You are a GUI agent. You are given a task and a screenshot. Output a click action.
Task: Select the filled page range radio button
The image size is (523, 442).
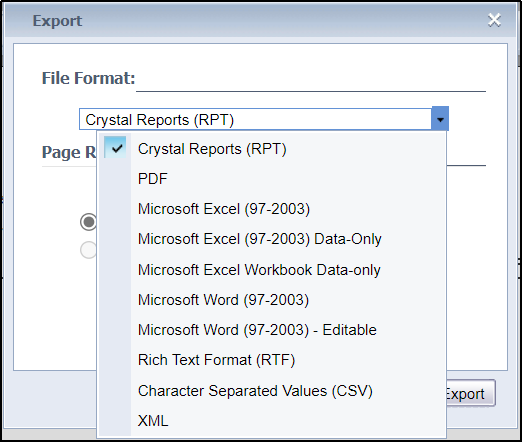88,222
